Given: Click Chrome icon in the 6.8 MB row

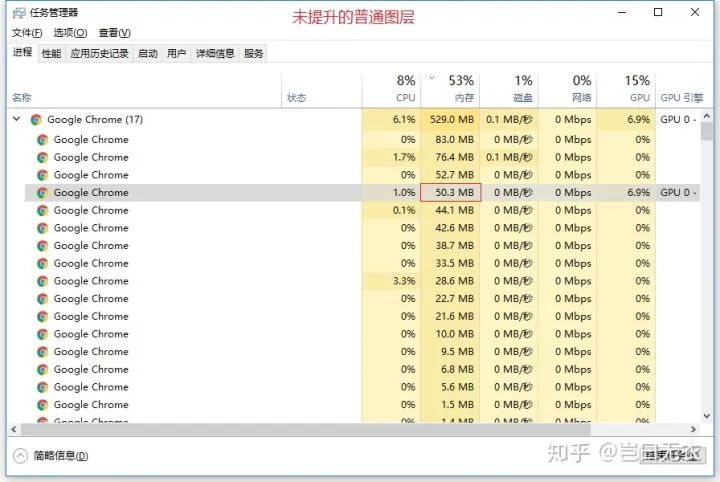Looking at the screenshot, I should pyautogui.click(x=43, y=370).
